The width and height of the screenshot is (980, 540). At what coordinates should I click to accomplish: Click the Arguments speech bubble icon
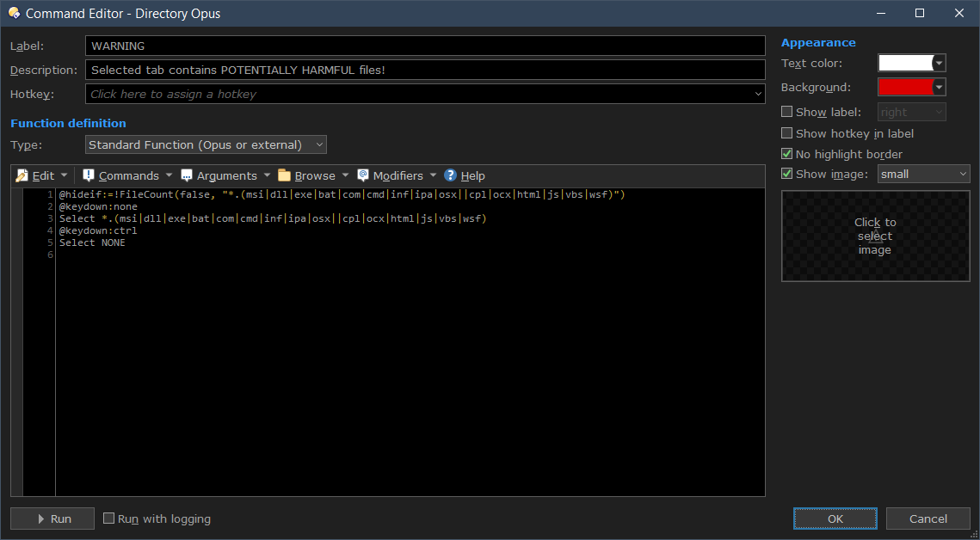187,175
